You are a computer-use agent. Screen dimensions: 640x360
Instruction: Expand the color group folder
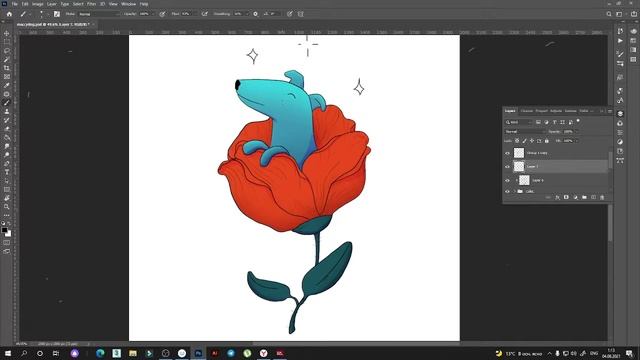pyautogui.click(x=514, y=191)
